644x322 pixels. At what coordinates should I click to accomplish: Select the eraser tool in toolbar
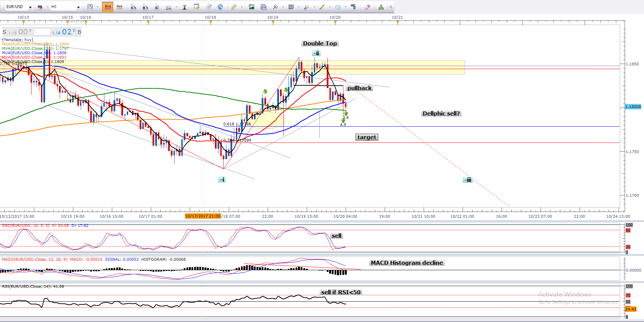point(367,7)
